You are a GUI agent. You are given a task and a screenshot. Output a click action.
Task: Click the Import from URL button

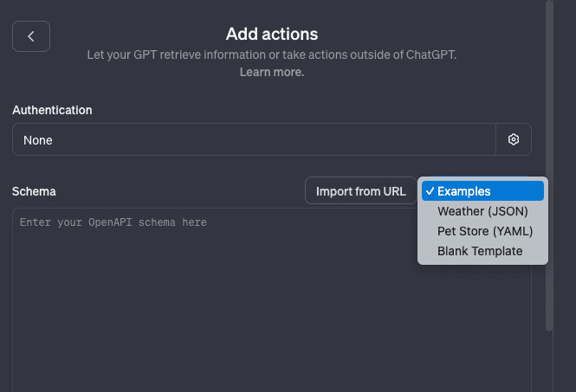coord(360,191)
